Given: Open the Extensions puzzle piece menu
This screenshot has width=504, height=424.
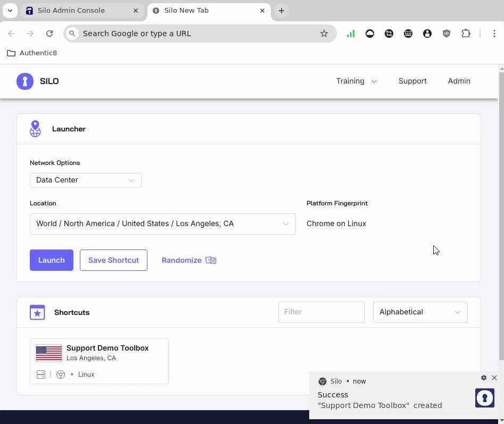Looking at the screenshot, I should (466, 34).
